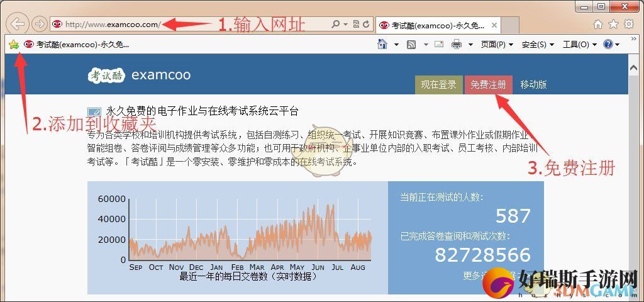The image size is (644, 302).
Task: Click the label 已完成答卷查阅和测试次数
Action: pyautogui.click(x=455, y=237)
